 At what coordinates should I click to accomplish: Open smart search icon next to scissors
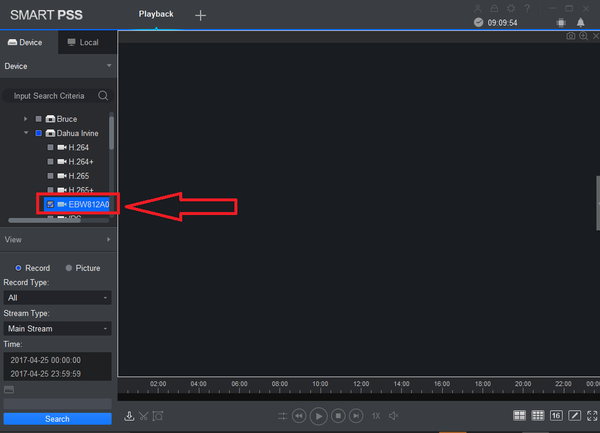[x=158, y=416]
